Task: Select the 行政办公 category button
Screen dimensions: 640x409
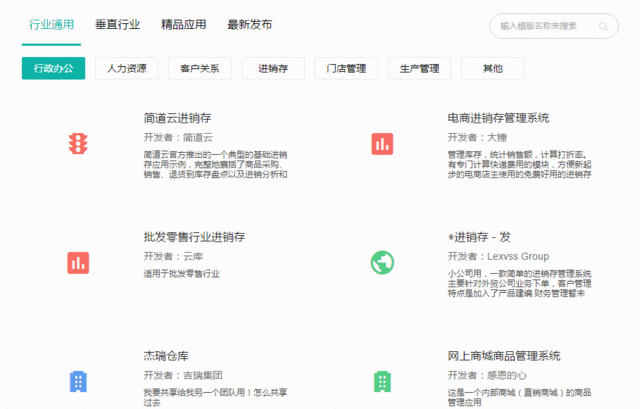Action: pos(53,68)
